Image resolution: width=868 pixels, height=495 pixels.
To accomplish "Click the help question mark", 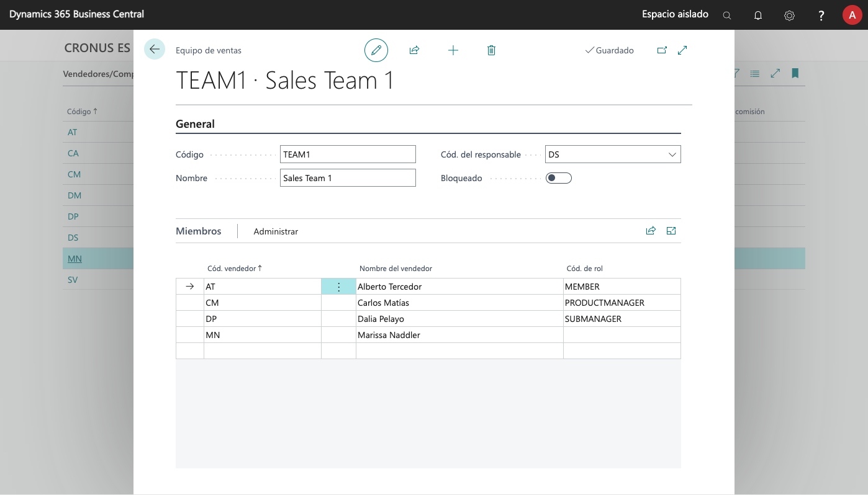I will [821, 15].
